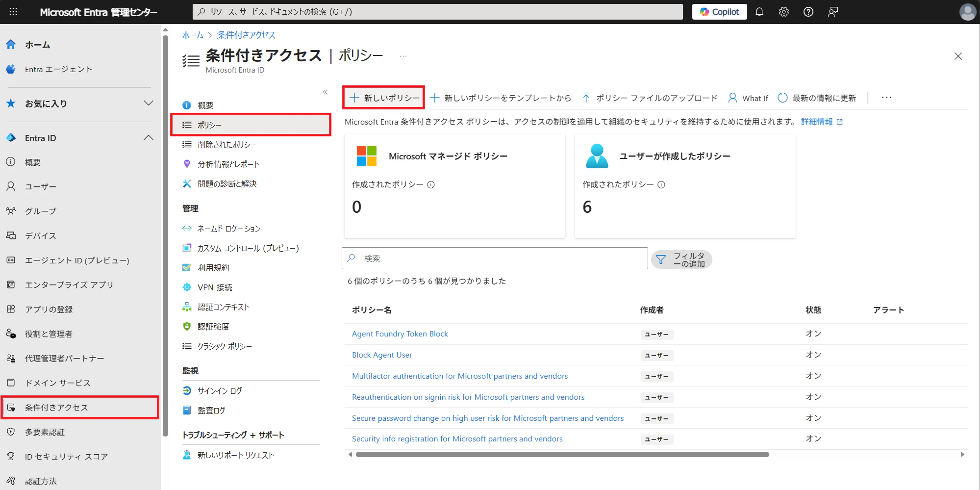
Task: Click info icon on ユーザーが作成したポリシー card
Action: point(661,185)
